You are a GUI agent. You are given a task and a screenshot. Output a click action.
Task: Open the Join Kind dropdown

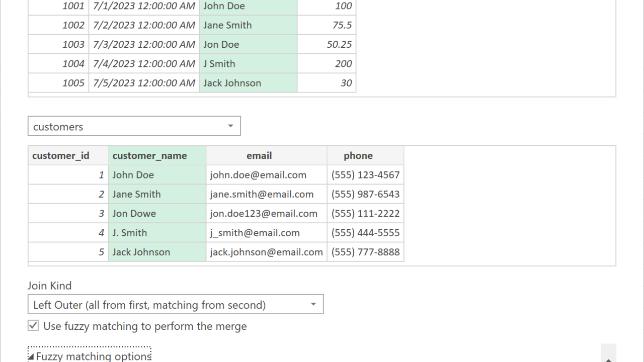[x=175, y=305]
